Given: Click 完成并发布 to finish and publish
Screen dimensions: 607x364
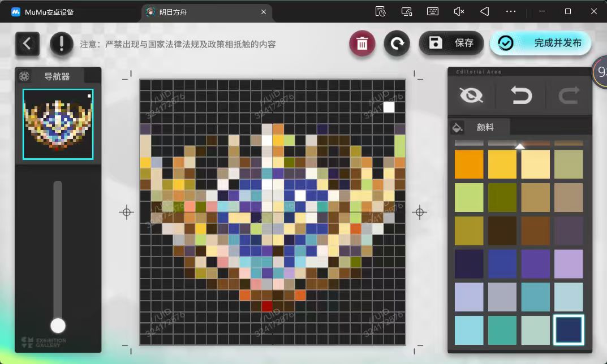Looking at the screenshot, I should tap(541, 42).
